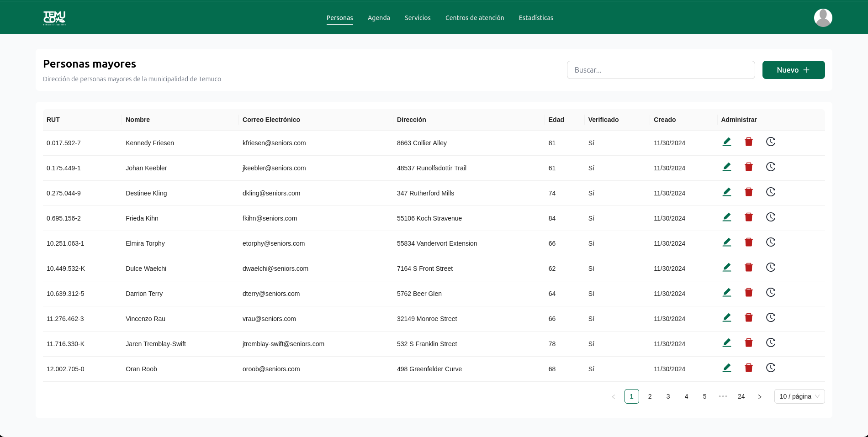The height and width of the screenshot is (437, 868).
Task: Edit the Dulce Waelchi record
Action: click(727, 268)
